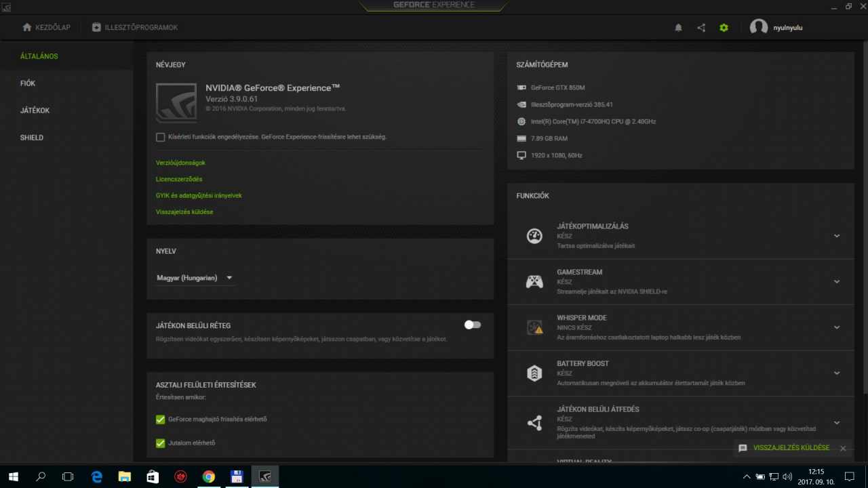Click the GeForce Experience taskbar icon

265,476
